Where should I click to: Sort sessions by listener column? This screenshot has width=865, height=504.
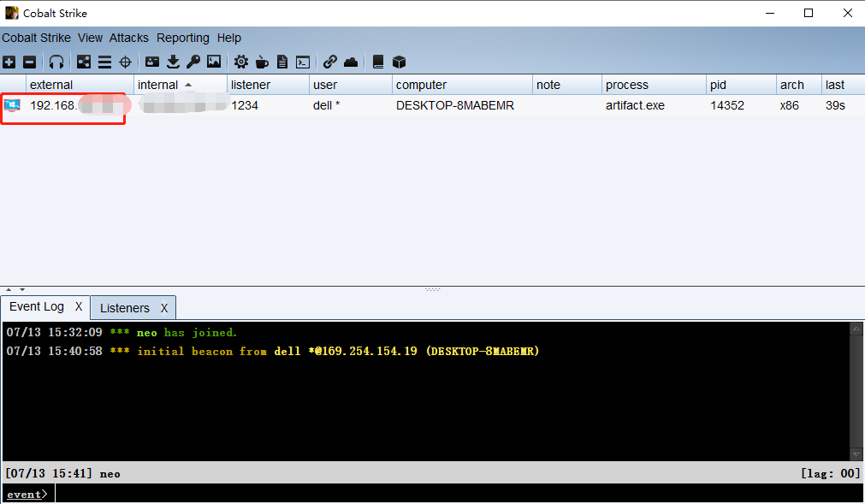coord(268,85)
